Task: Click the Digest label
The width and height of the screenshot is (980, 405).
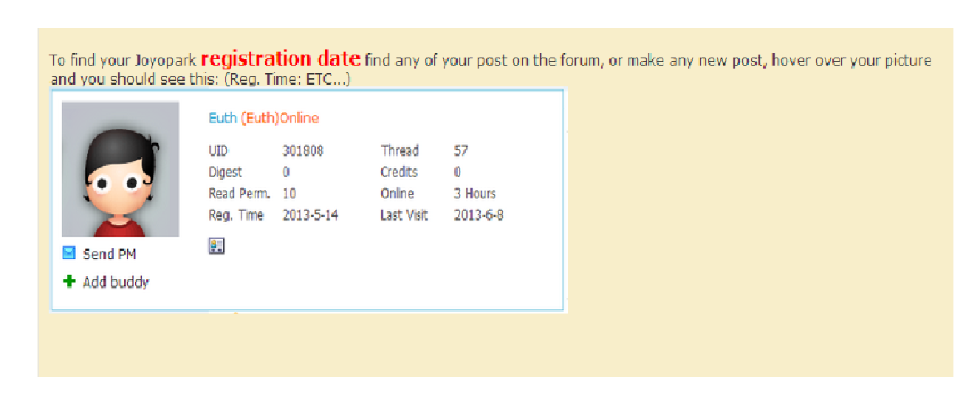Action: (225, 172)
